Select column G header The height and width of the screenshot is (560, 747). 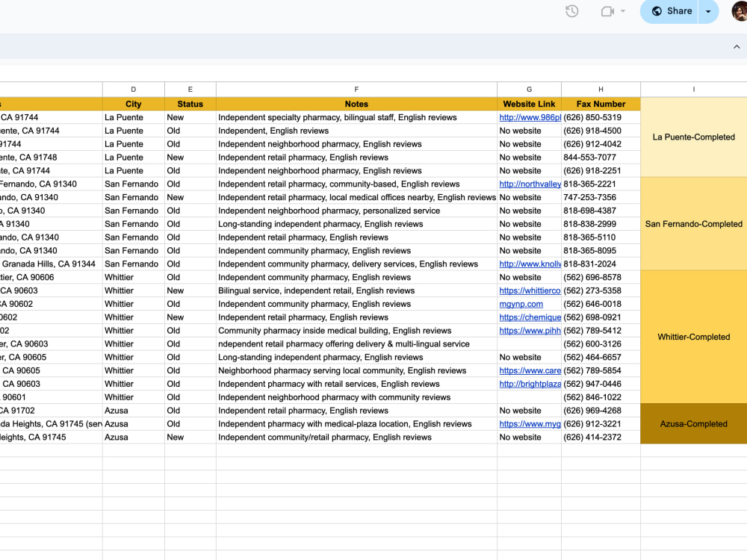click(x=530, y=89)
